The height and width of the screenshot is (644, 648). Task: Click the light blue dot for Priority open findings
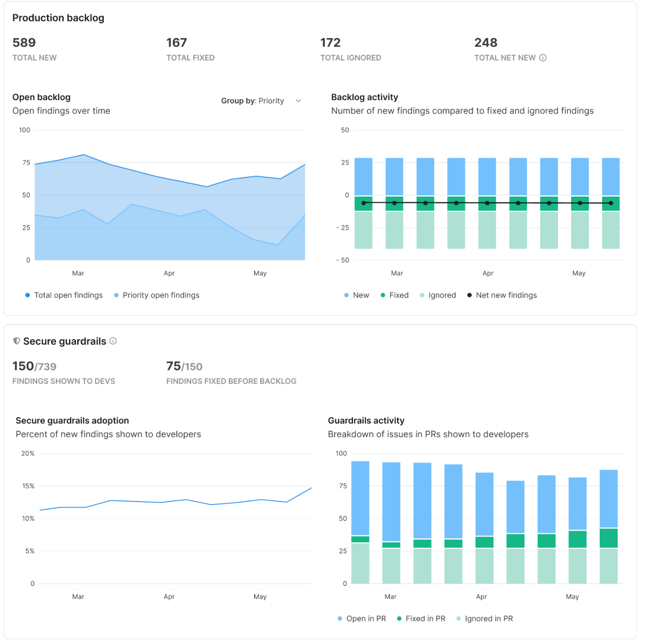pos(116,295)
